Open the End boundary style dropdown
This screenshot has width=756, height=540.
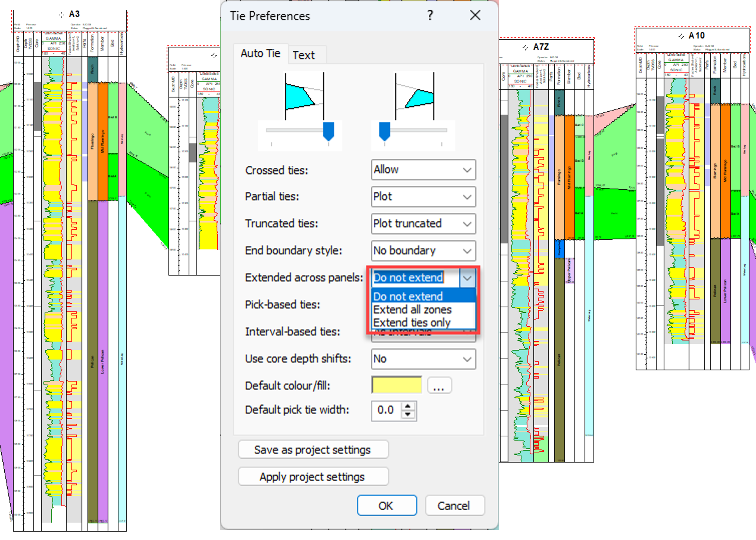pyautogui.click(x=423, y=251)
